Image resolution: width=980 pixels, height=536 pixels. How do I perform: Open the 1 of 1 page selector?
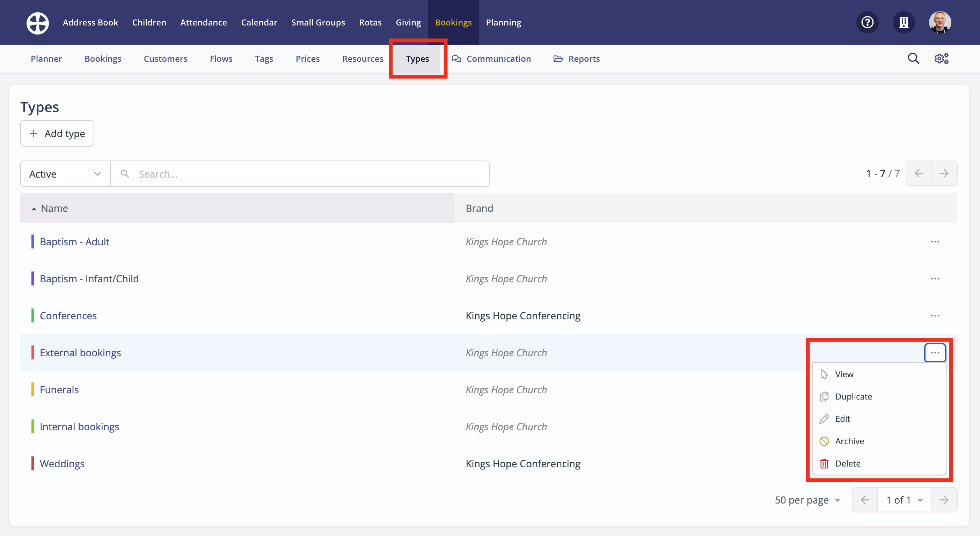(x=904, y=500)
